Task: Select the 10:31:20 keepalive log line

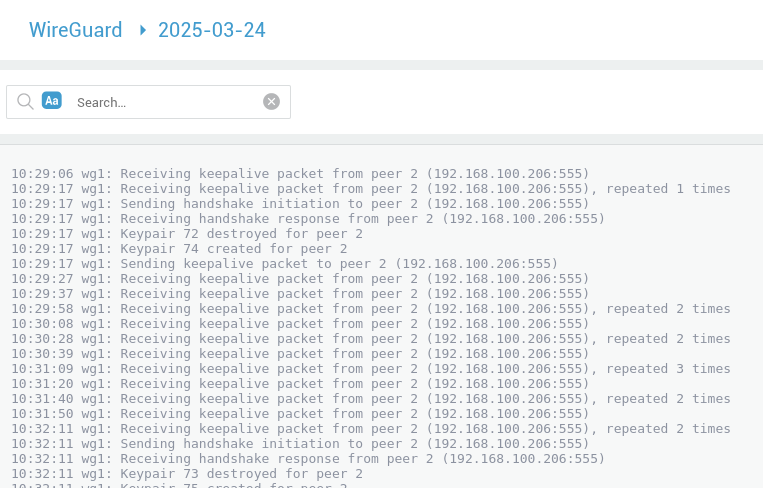Action: (300, 384)
